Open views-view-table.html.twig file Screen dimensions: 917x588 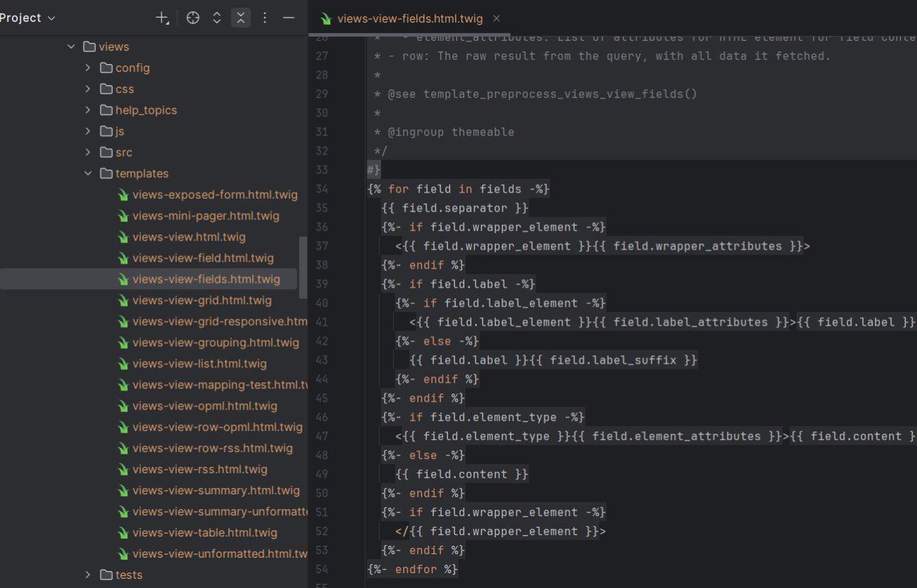tap(205, 533)
